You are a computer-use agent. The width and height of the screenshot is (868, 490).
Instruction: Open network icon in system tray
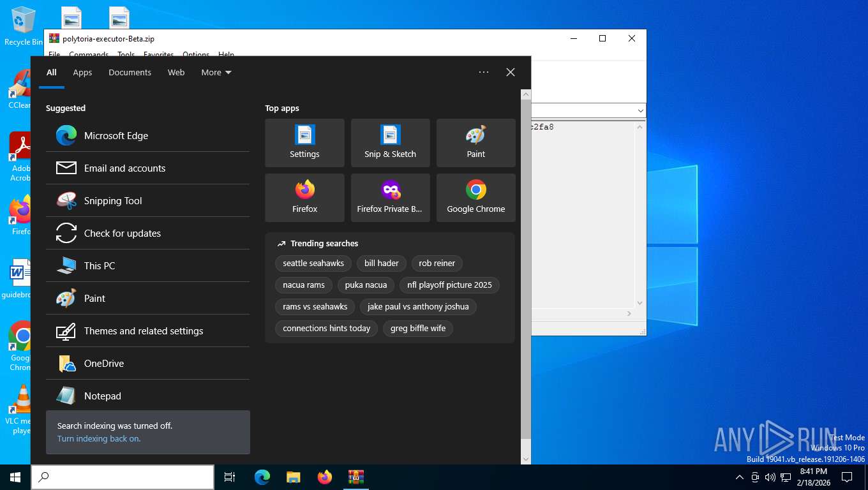786,477
